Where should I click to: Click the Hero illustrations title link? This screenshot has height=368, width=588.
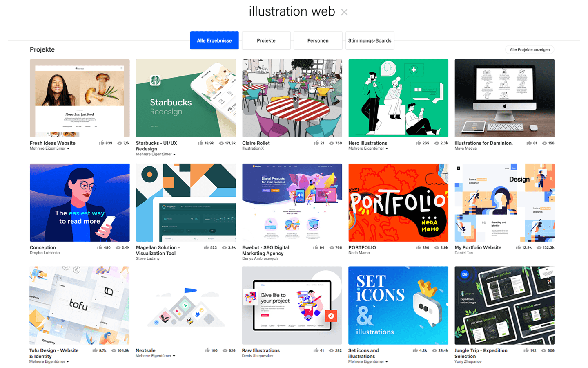click(367, 143)
